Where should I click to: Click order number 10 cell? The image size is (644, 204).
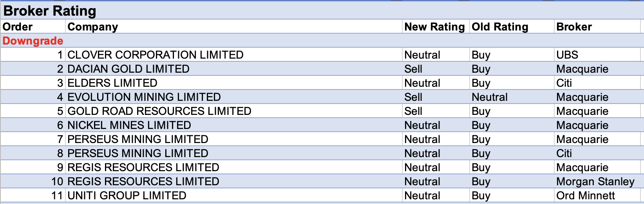click(57, 181)
